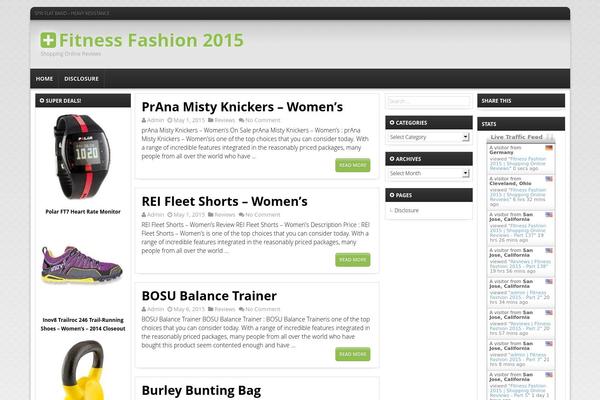This screenshot has width=600, height=400.
Task: Open BOSU Balance Trainer post title
Action: tap(209, 296)
